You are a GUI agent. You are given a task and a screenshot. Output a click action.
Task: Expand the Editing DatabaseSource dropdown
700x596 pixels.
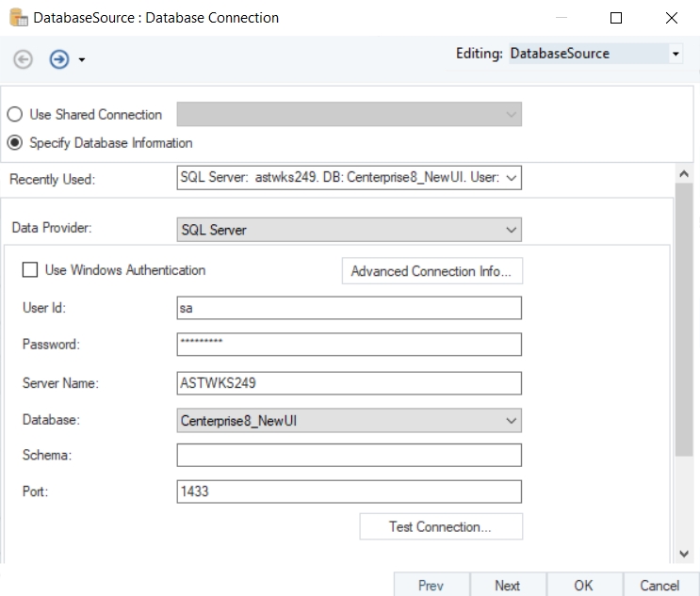(676, 55)
